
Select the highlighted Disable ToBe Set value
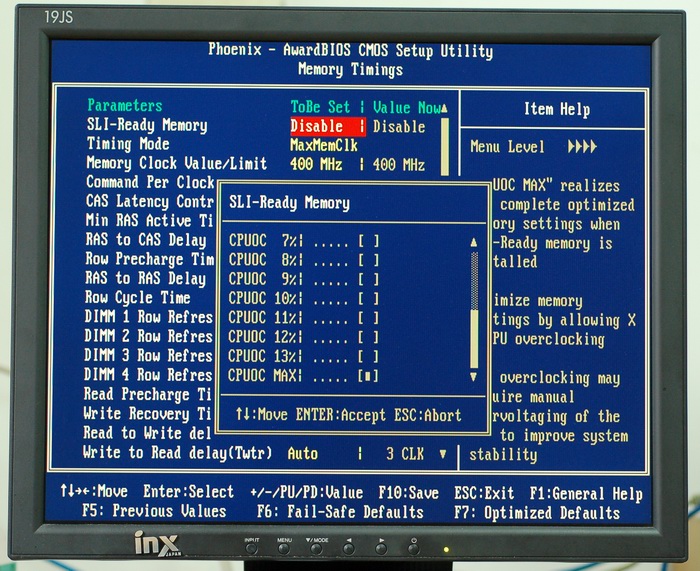point(328,126)
